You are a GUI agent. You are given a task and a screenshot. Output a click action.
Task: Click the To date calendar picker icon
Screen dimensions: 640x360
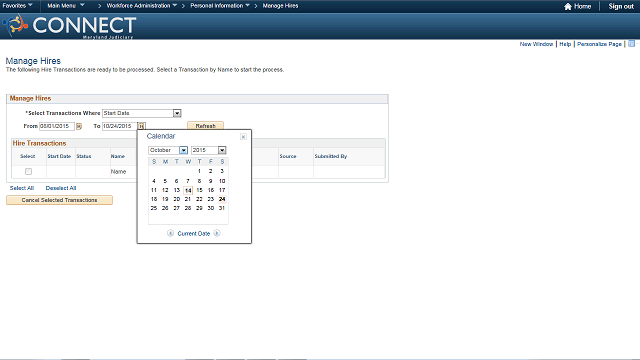(x=141, y=126)
